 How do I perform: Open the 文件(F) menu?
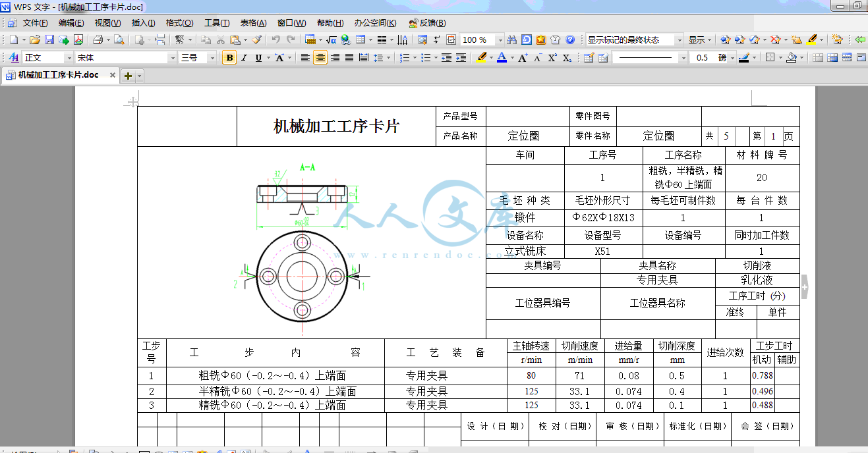click(x=35, y=22)
